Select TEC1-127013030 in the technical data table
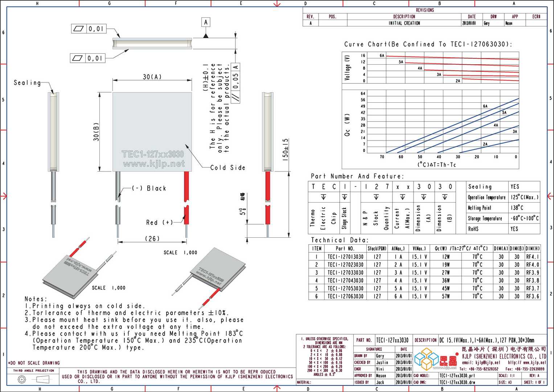Viewport: 554px width, 392px height. click(345, 257)
